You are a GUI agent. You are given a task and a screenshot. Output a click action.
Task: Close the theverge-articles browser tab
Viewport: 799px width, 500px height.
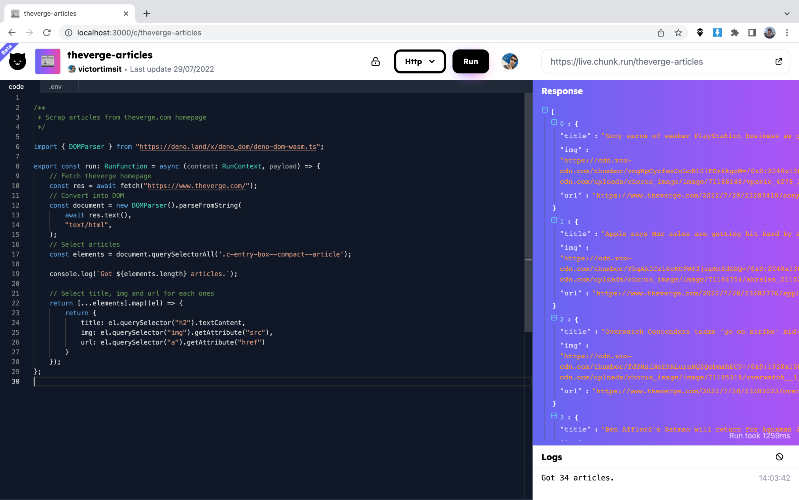126,14
